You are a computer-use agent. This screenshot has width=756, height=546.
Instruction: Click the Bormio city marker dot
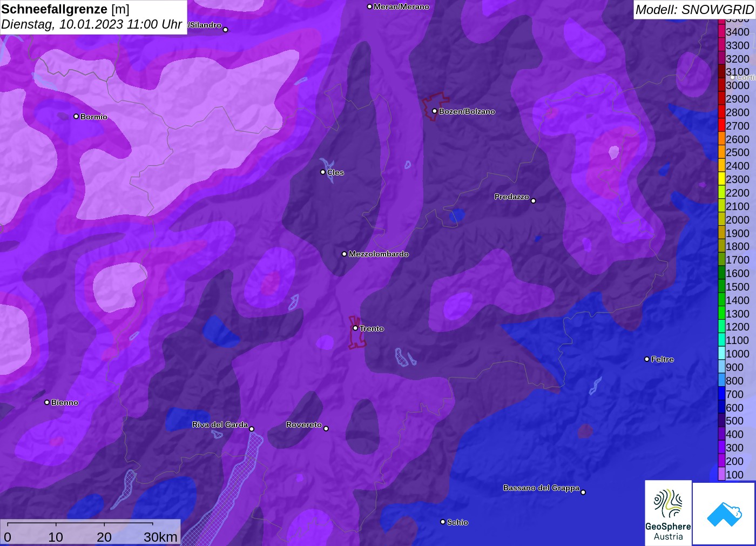[76, 116]
